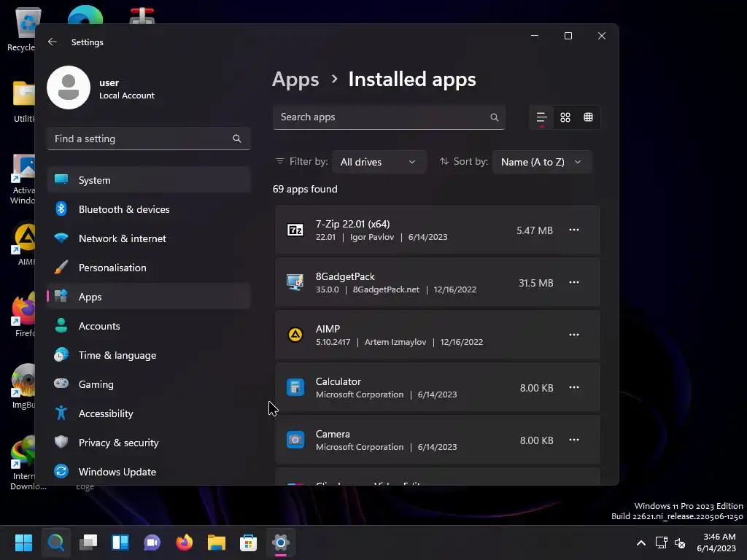The width and height of the screenshot is (747, 560).
Task: Open more options for Camera
Action: pyautogui.click(x=574, y=440)
